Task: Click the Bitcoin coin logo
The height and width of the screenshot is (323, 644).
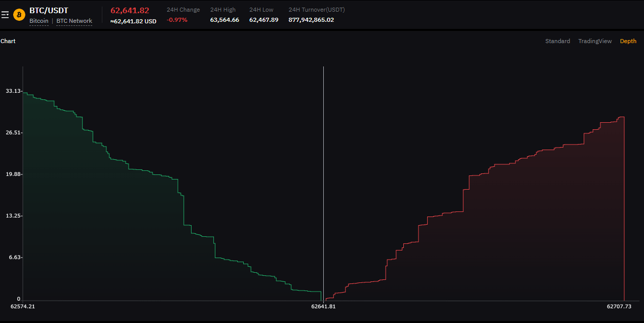Action: 19,15
